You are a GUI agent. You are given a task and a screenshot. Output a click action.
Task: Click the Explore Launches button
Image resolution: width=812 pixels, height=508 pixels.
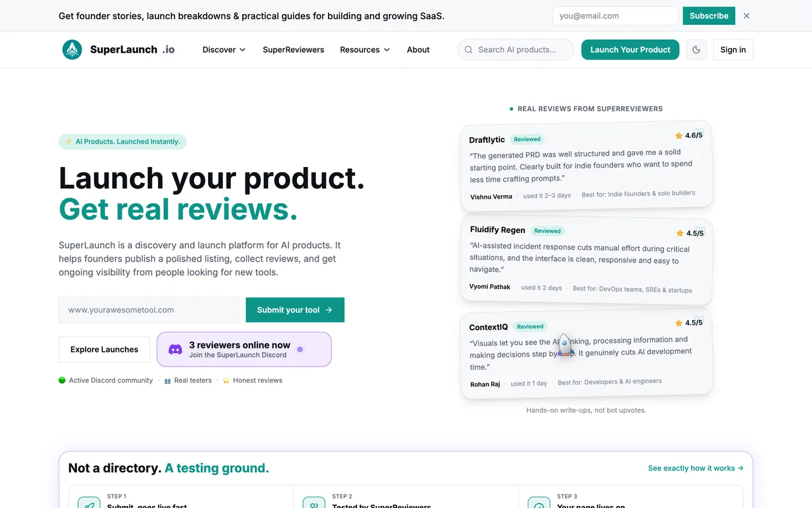click(x=104, y=349)
